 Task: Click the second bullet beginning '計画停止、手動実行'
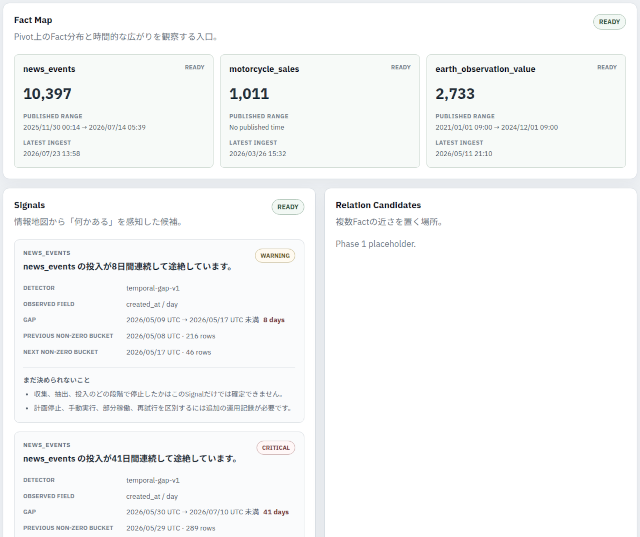(x=163, y=408)
